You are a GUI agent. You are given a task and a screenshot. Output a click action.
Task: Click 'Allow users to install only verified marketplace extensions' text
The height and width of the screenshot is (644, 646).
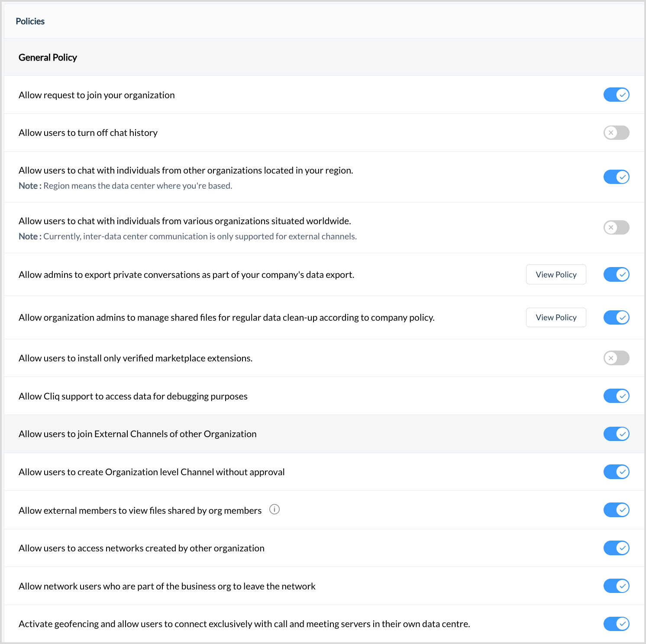click(x=136, y=358)
